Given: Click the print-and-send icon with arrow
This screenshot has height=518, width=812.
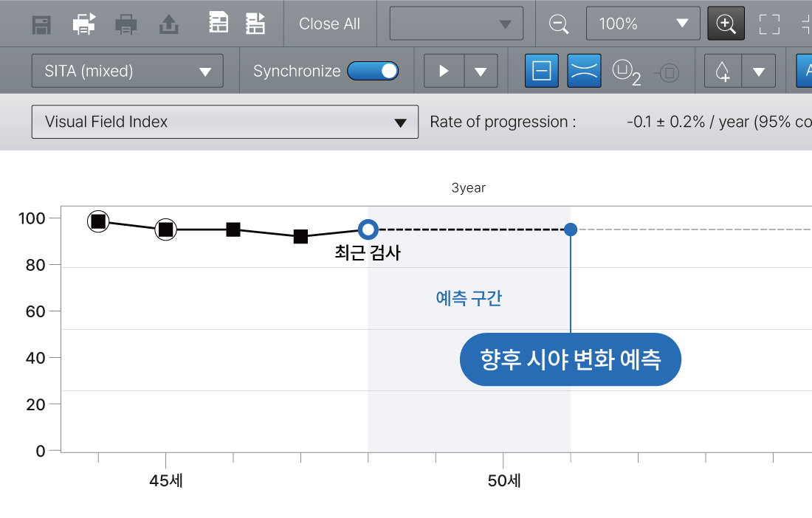Looking at the screenshot, I should pos(84,24).
